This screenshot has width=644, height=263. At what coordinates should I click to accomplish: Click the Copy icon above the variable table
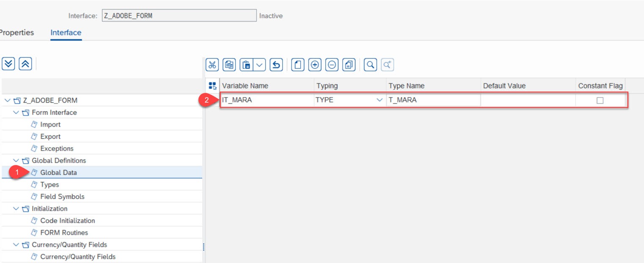229,65
